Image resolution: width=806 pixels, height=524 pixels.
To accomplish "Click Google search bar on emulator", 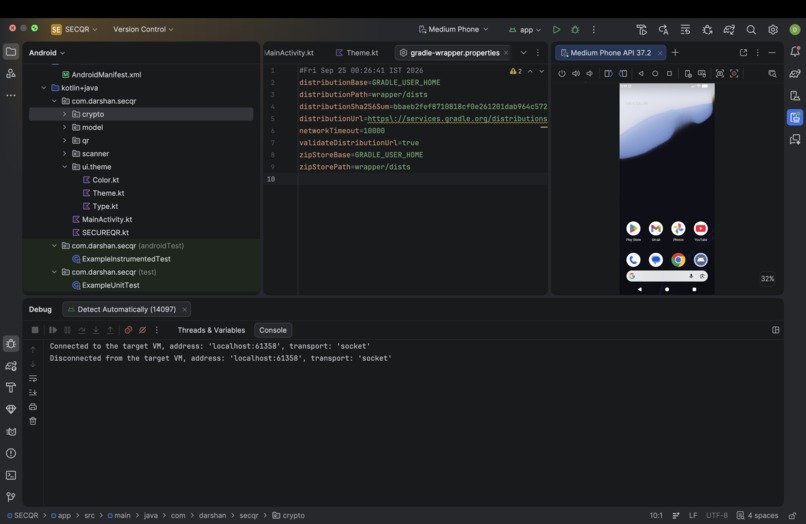I will [667, 276].
